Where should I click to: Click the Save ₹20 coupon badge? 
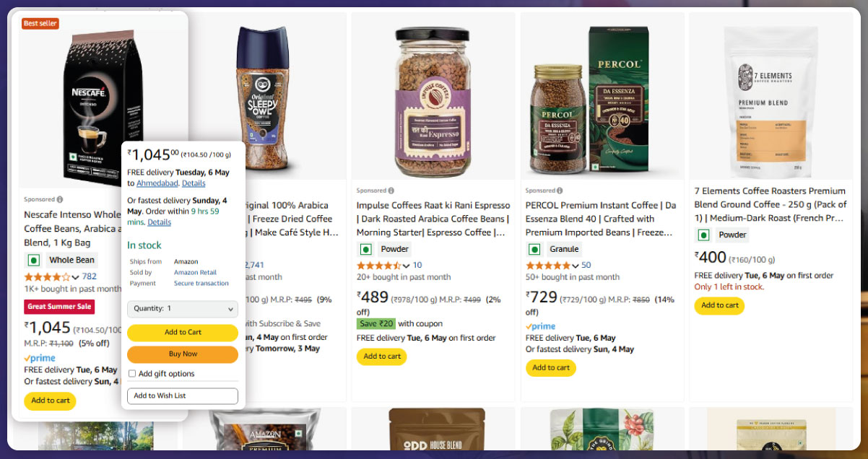[376, 324]
